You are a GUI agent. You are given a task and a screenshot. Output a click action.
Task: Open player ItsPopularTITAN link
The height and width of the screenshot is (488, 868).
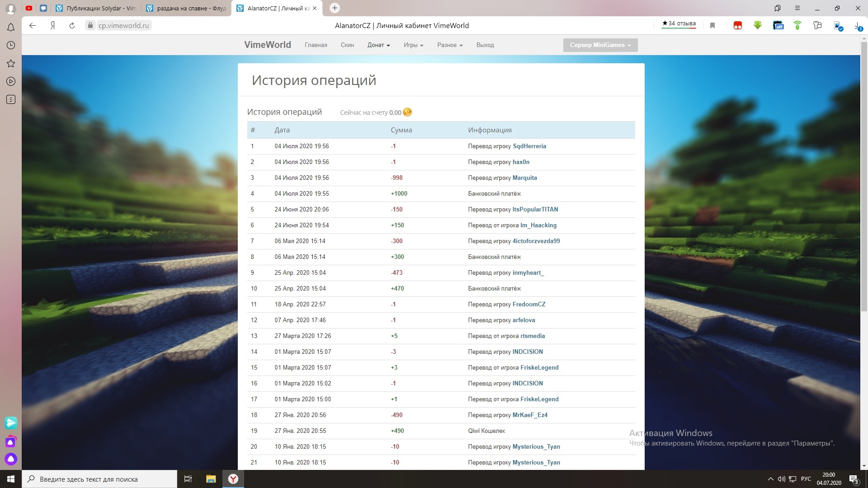(x=535, y=209)
